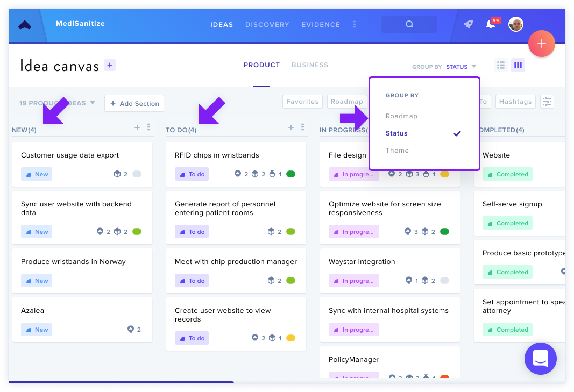Switch to list view icon
The image size is (574, 392).
point(501,65)
